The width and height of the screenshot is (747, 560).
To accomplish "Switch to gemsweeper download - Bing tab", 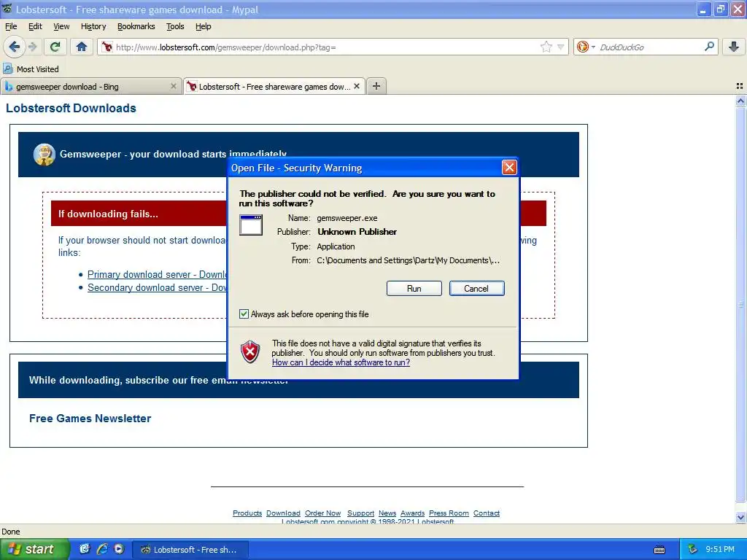I will click(x=90, y=86).
